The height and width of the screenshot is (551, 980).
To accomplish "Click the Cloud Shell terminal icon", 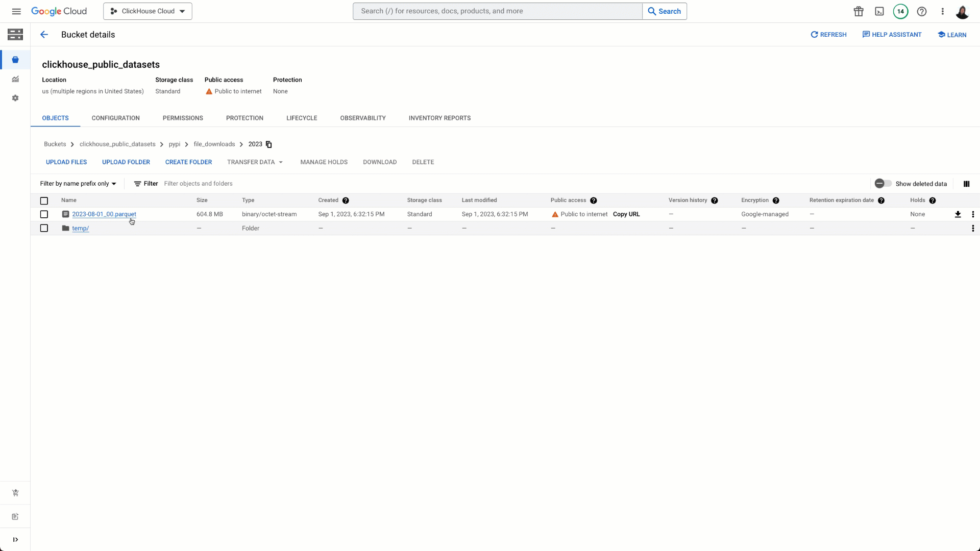I will coord(879,11).
